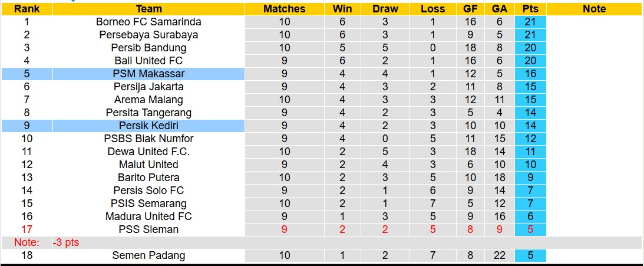Click the Loss column header
Image resolution: width=644 pixels, height=266 pixels.
[x=433, y=9]
